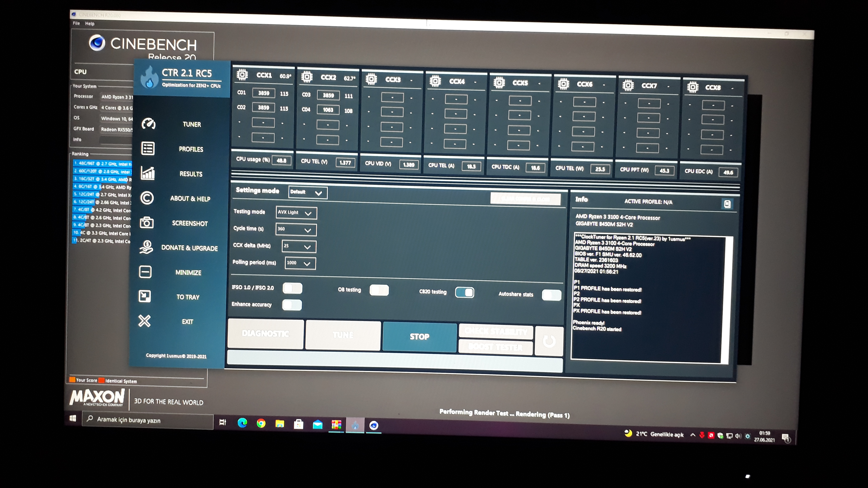This screenshot has width=868, height=488.
Task: Toggle the IFSO 1.0 / IFSO 2.0 switch
Action: (x=292, y=288)
